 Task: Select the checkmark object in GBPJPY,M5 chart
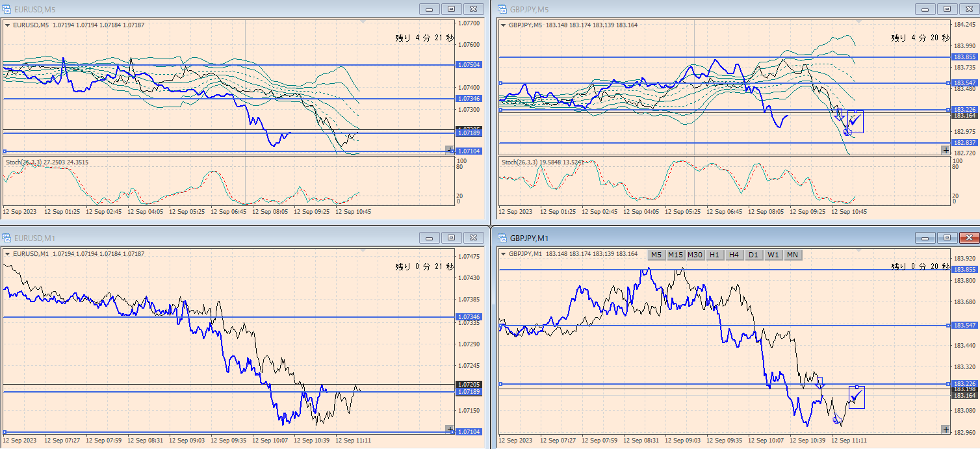coord(855,120)
